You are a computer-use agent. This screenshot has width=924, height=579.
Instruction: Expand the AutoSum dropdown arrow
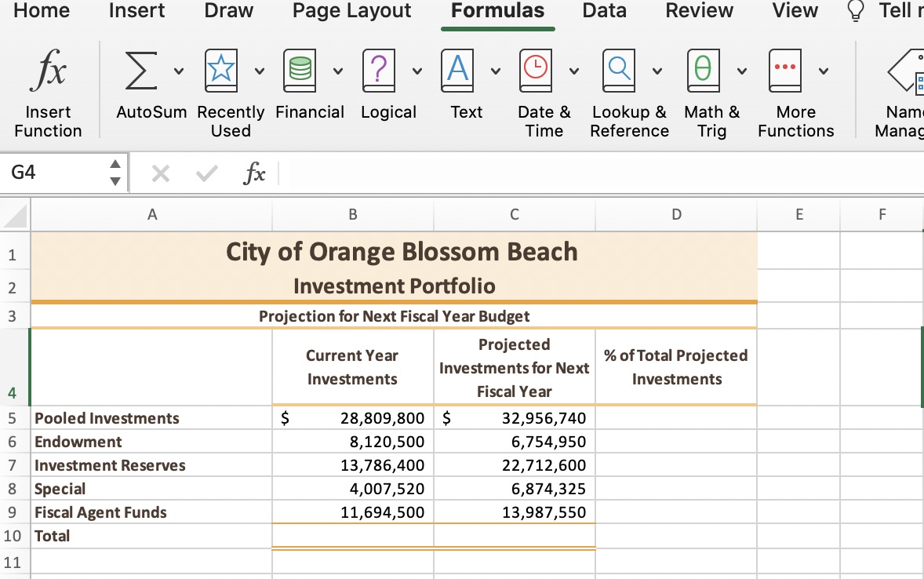tap(178, 71)
